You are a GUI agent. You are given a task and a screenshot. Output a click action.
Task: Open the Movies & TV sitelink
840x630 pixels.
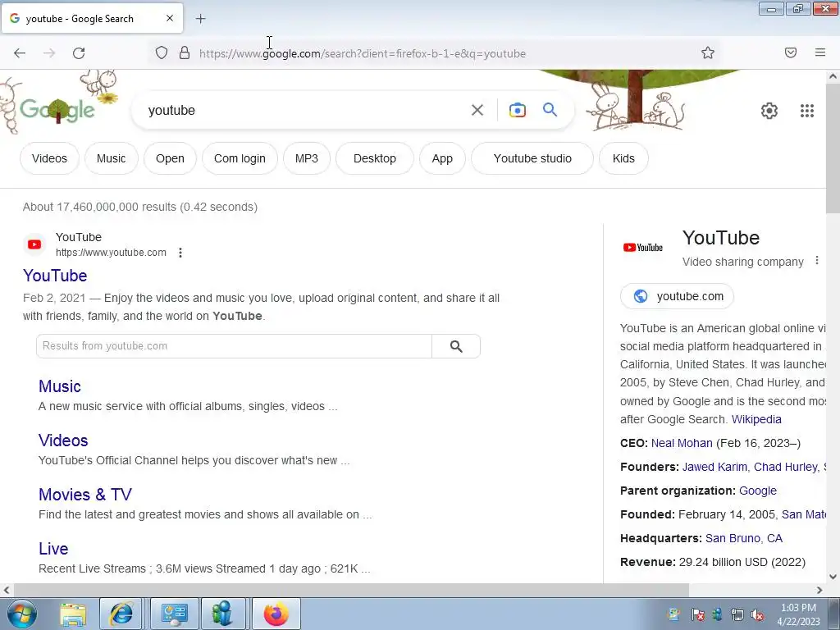(x=85, y=495)
